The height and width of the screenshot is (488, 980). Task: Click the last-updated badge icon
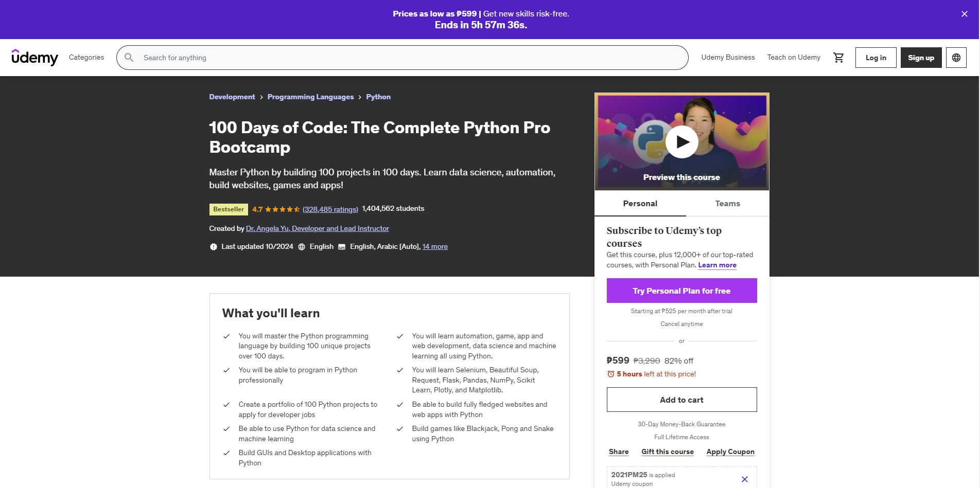click(x=213, y=247)
